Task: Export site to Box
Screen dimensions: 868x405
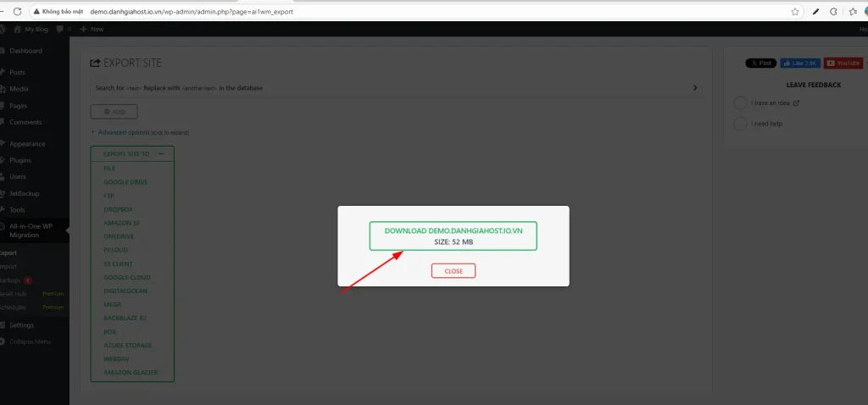Action: coord(109,332)
